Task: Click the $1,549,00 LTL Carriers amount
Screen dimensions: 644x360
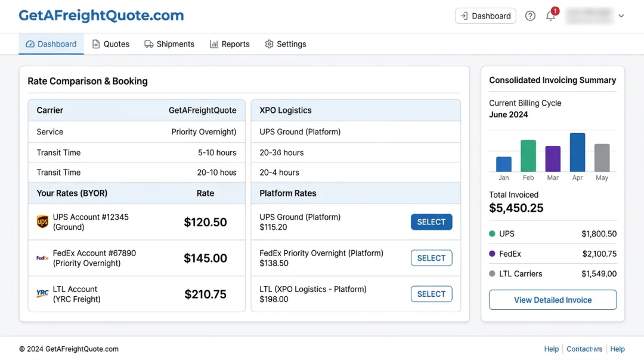Action: click(599, 273)
